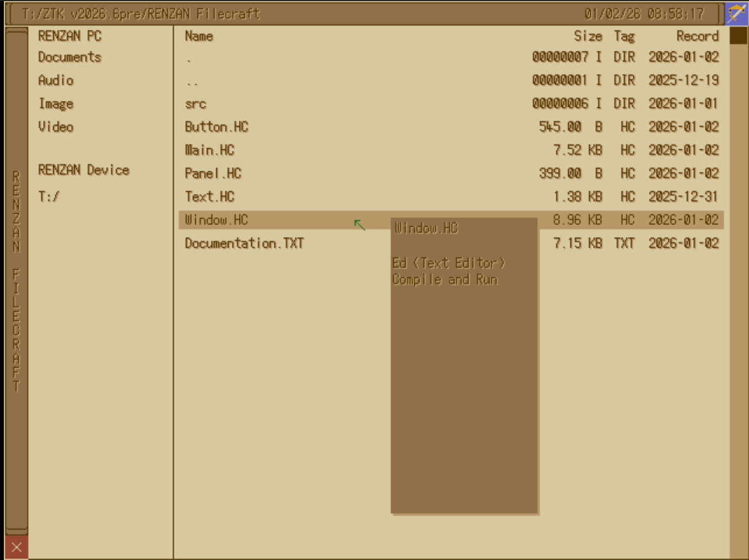Open the Documents location in the sidebar
The height and width of the screenshot is (560, 749).
(x=70, y=57)
